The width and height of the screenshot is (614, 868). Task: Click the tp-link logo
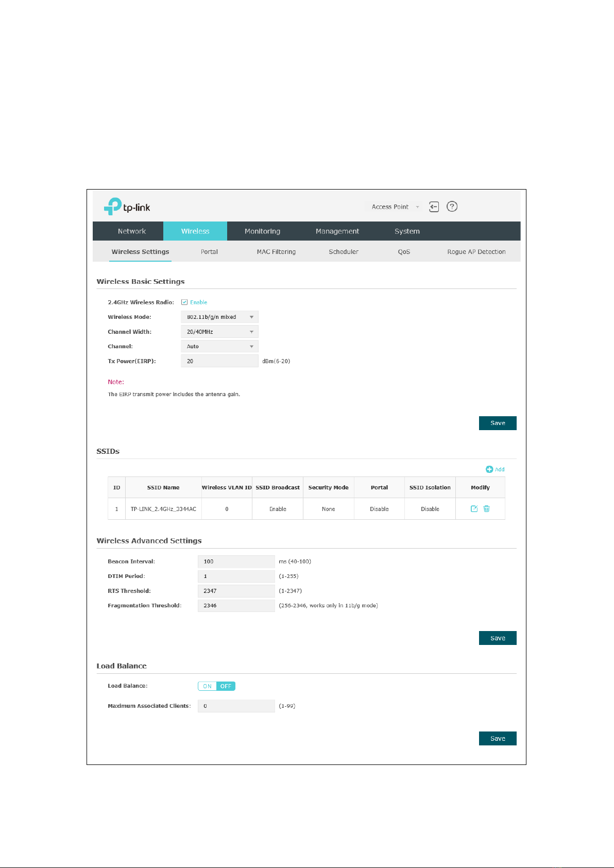127,207
